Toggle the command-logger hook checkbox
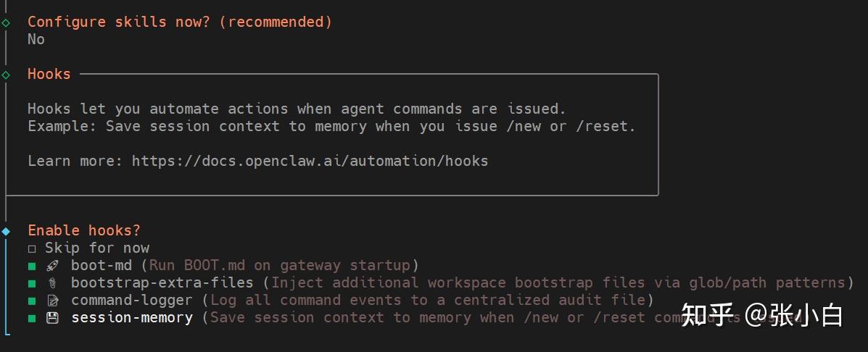The height and width of the screenshot is (352, 868). pyautogui.click(x=32, y=301)
